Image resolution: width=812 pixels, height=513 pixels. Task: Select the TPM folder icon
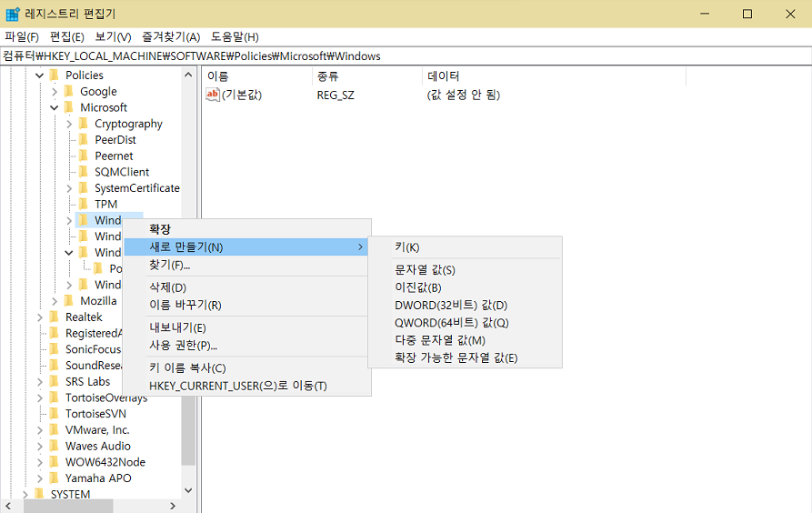tap(84, 204)
